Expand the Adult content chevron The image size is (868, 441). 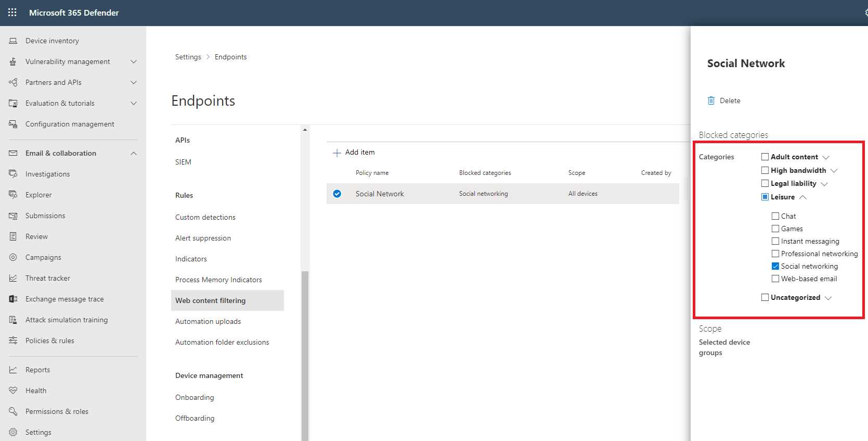pyautogui.click(x=826, y=157)
